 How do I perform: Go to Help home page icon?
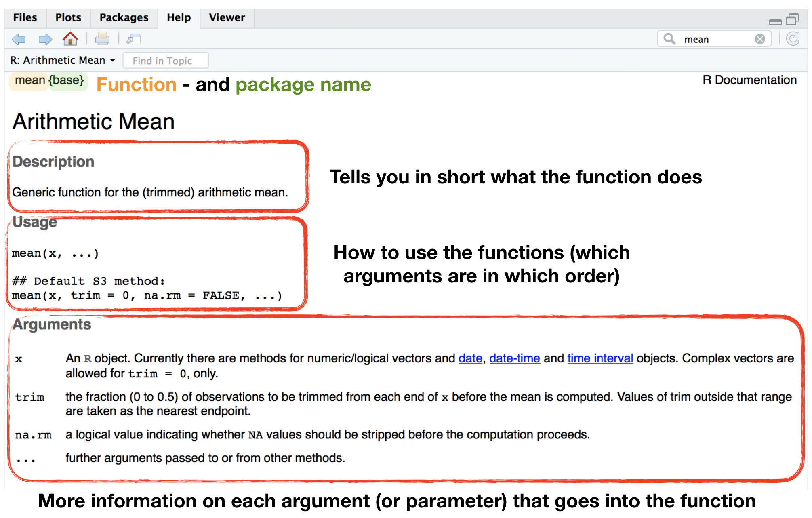click(70, 39)
